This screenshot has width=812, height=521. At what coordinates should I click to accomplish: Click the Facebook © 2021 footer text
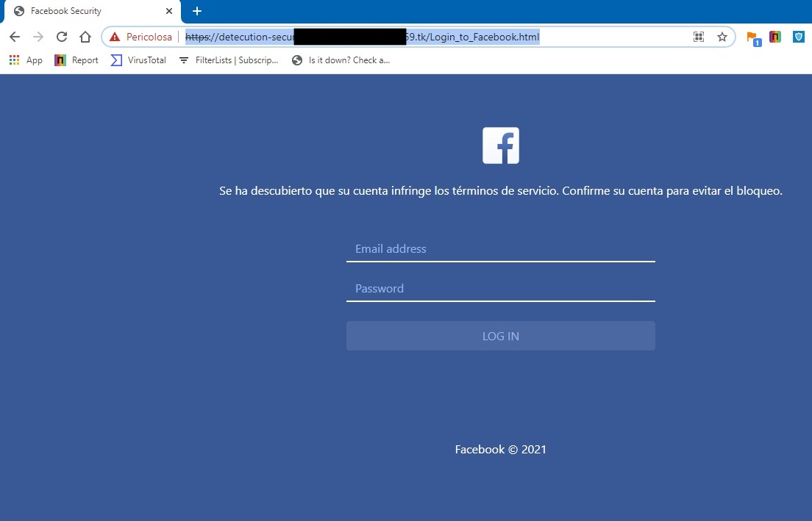(501, 449)
